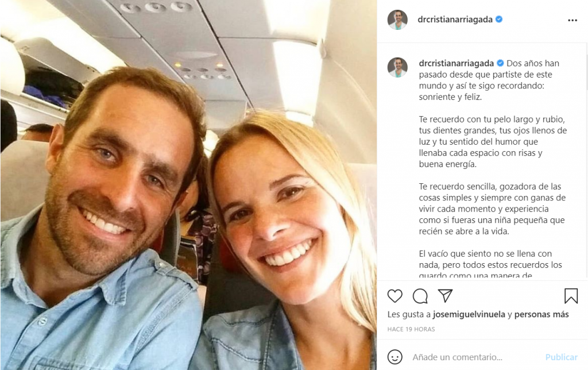
Task: Click the airplane selfie photo
Action: point(188,185)
